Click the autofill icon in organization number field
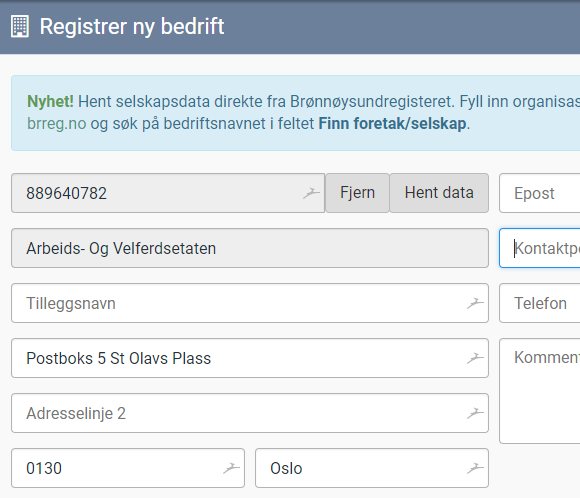 (311, 193)
